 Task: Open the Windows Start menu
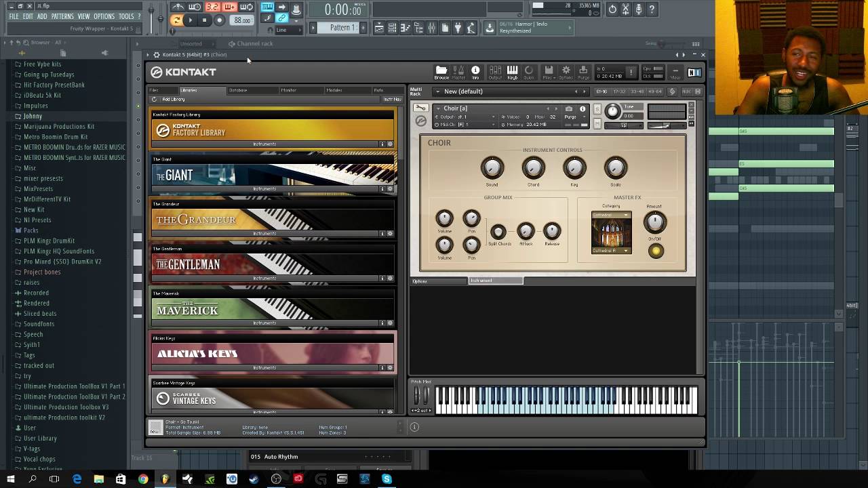click(x=11, y=479)
